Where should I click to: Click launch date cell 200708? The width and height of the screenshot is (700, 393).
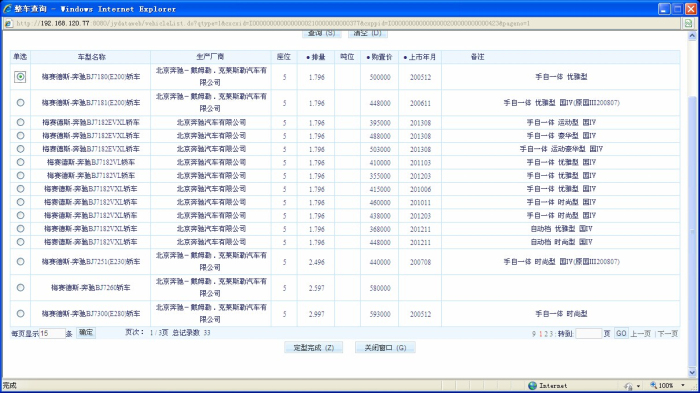[420, 262]
